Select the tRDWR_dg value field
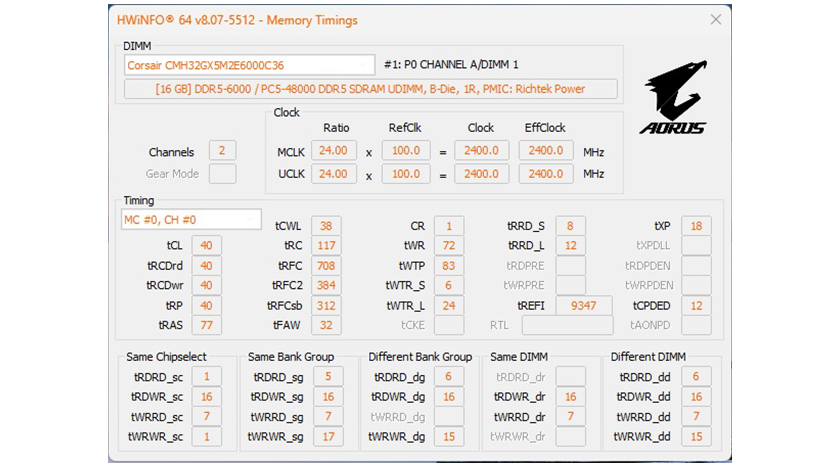 pyautogui.click(x=449, y=397)
